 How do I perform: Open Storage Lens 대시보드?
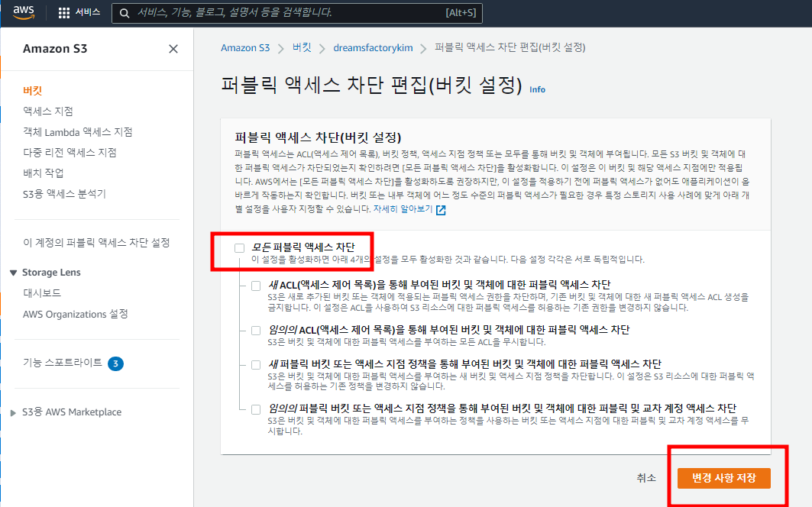click(42, 293)
